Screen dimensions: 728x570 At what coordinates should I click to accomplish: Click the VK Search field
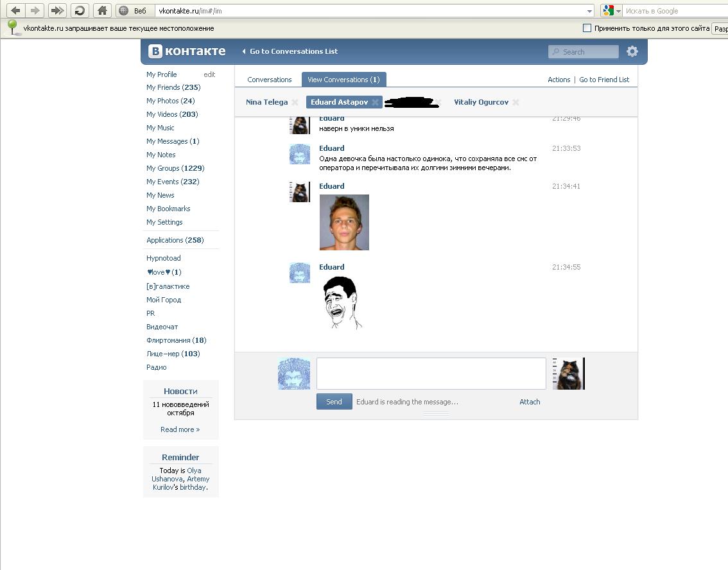pyautogui.click(x=584, y=51)
